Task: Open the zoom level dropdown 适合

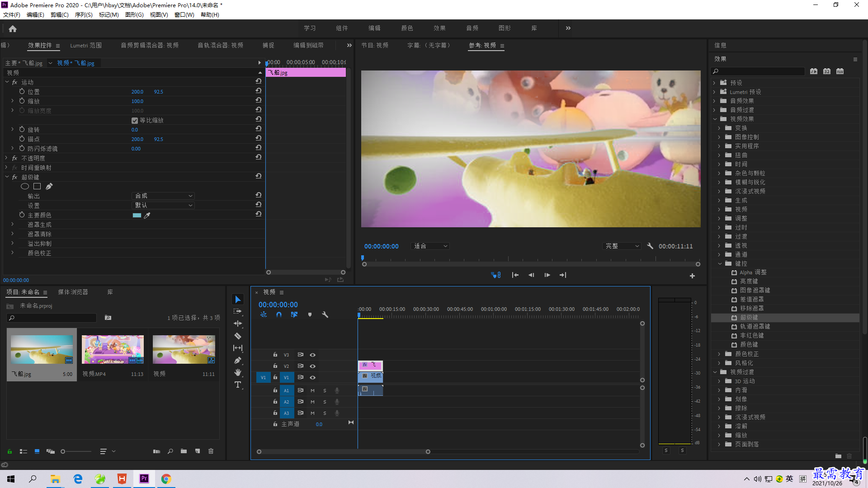Action: [430, 246]
